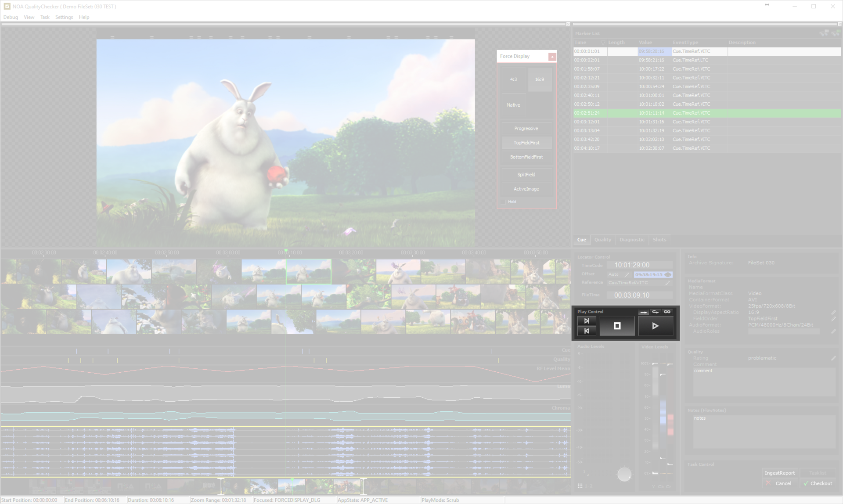
Task: Select the straight arrow play mode icon
Action: 644,312
